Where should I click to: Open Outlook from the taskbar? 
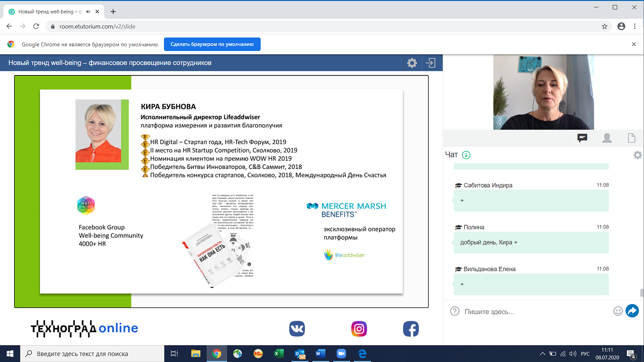pos(300,354)
